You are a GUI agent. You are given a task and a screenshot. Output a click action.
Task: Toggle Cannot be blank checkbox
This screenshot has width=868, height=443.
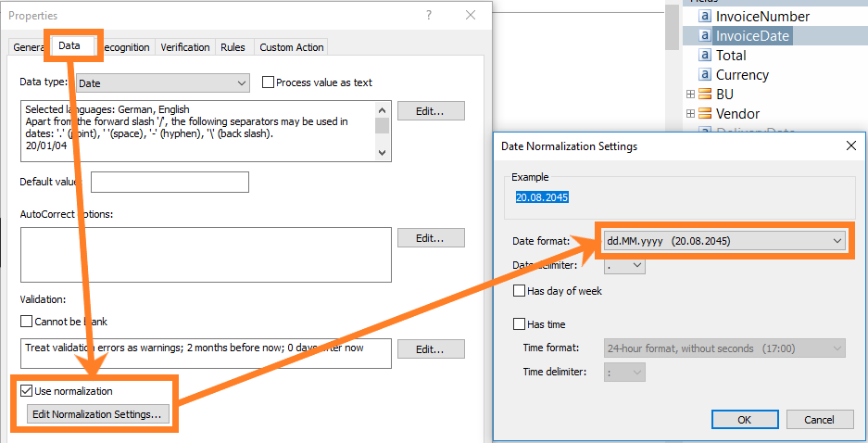26,322
